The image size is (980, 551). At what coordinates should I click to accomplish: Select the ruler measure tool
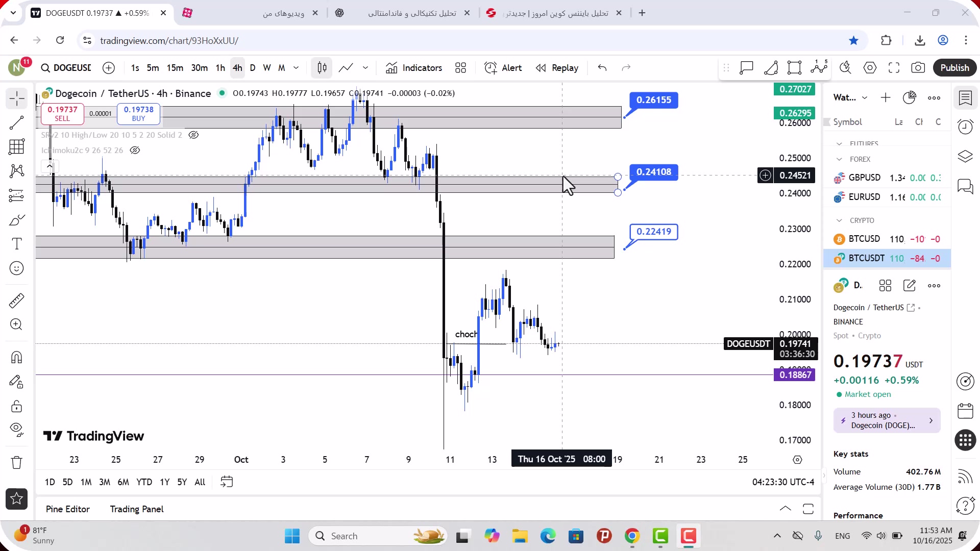click(17, 300)
